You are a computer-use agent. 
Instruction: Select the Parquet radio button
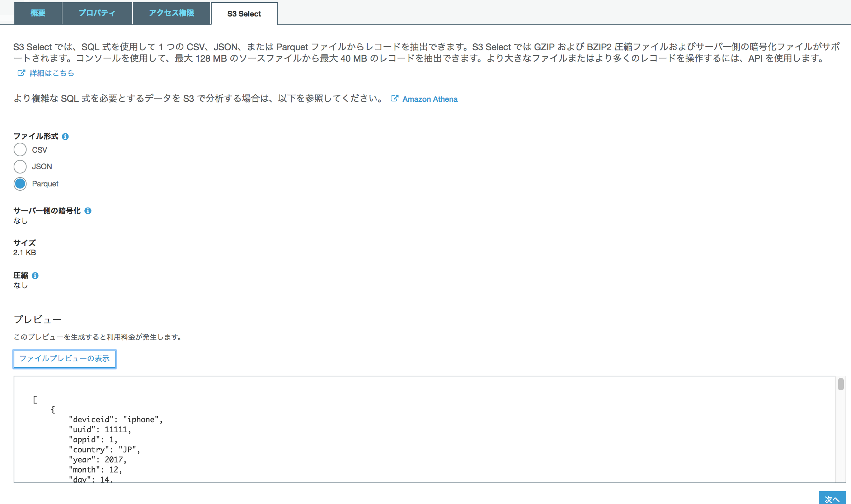[20, 184]
